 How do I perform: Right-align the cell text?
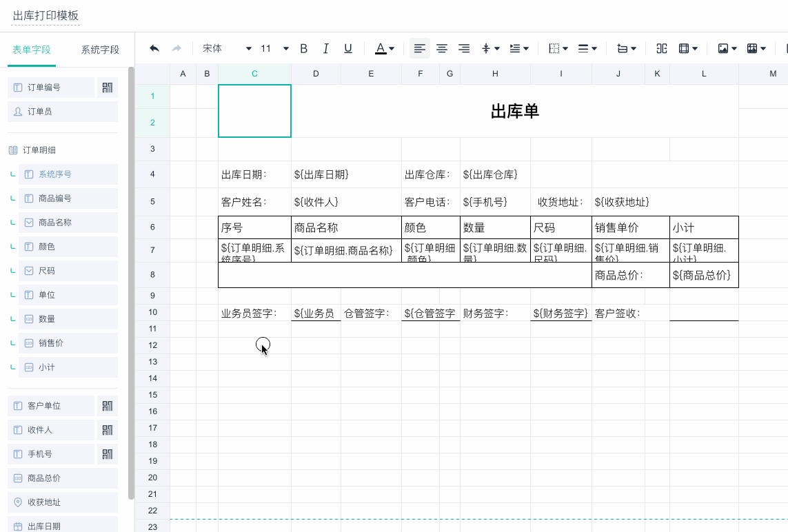tap(464, 48)
